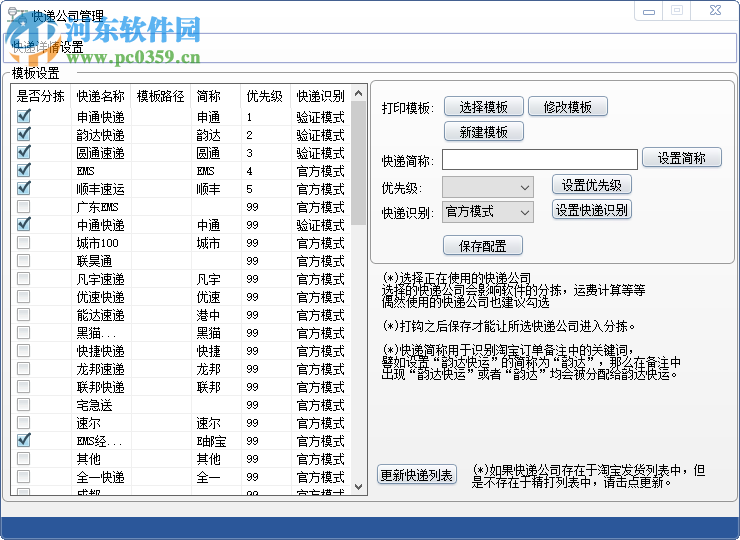Toggle the 中通快递 checkbox
Image resolution: width=740 pixels, height=540 pixels.
pos(24,224)
